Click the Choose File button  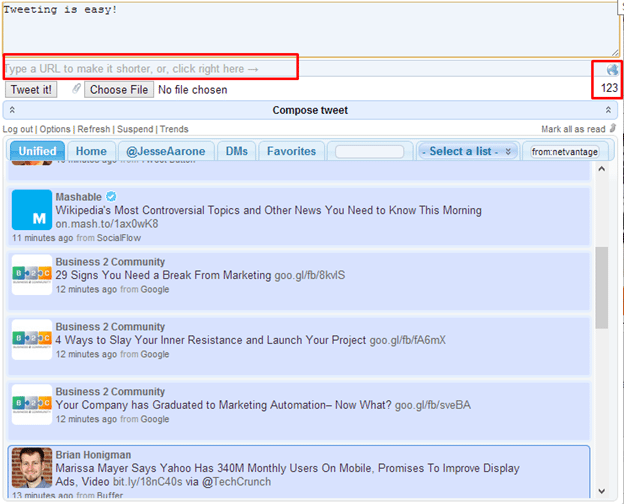click(x=119, y=90)
